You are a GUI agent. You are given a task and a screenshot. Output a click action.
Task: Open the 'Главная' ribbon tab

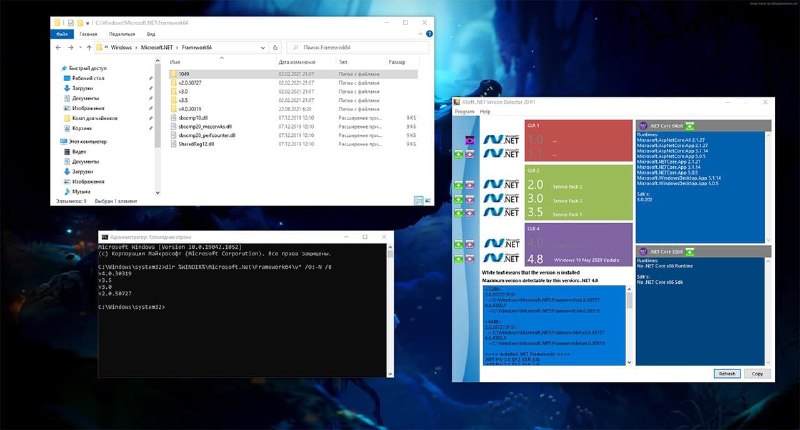point(88,34)
